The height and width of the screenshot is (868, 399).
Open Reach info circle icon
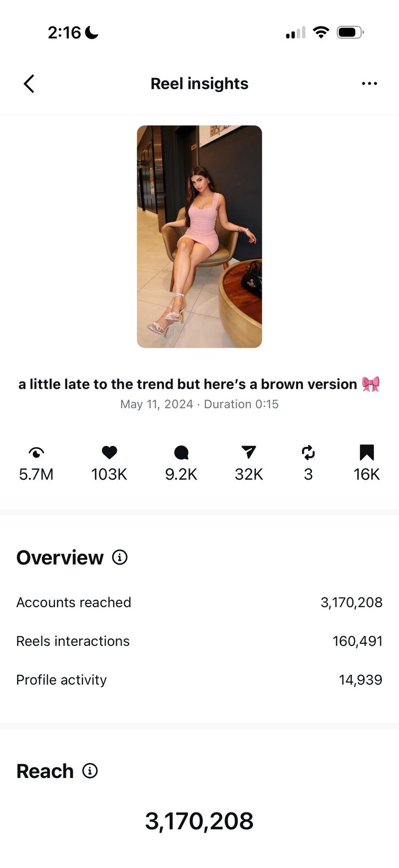(x=90, y=771)
